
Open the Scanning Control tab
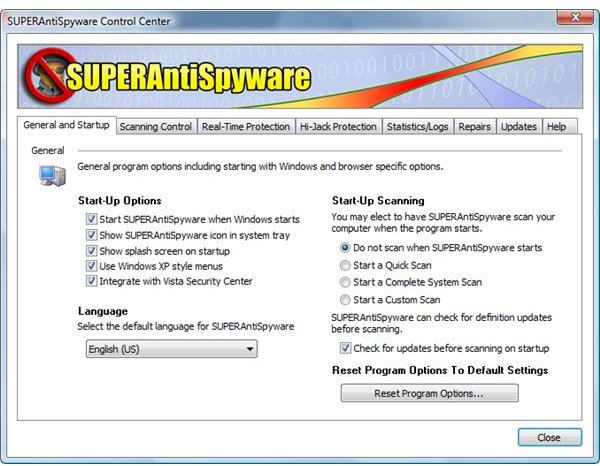[x=156, y=127]
